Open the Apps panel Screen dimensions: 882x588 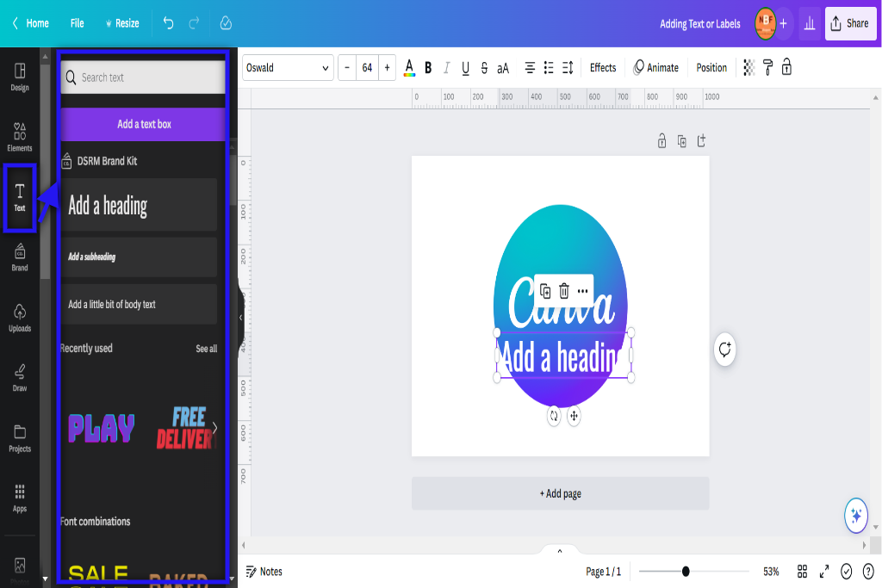(x=20, y=498)
